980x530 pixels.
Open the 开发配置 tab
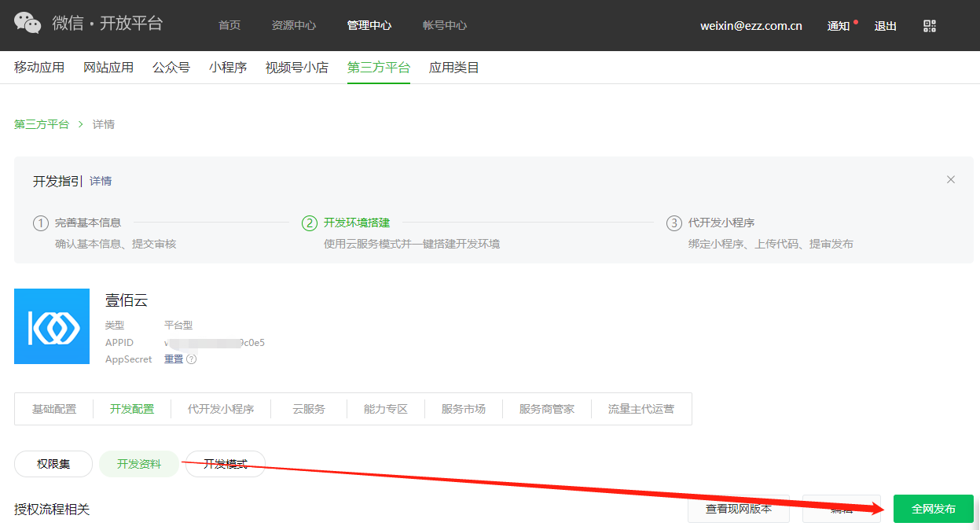click(x=132, y=409)
